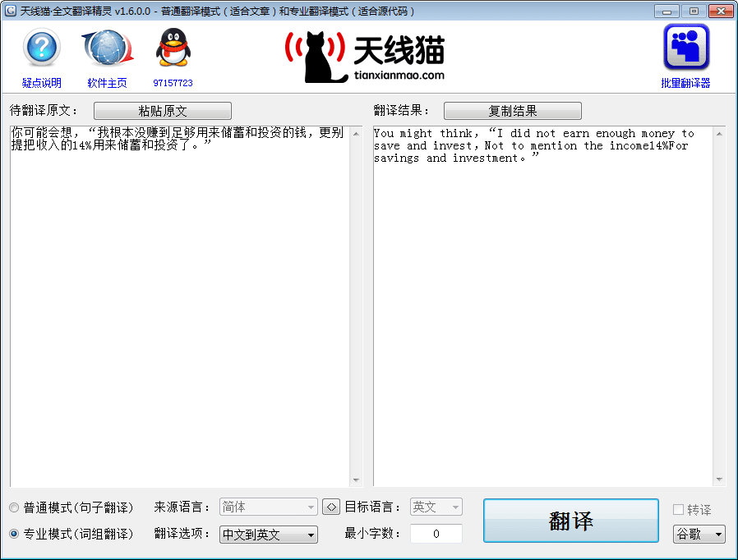Minimize the 天线猫 window
Viewport: 738px width, 560px height.
[x=667, y=11]
